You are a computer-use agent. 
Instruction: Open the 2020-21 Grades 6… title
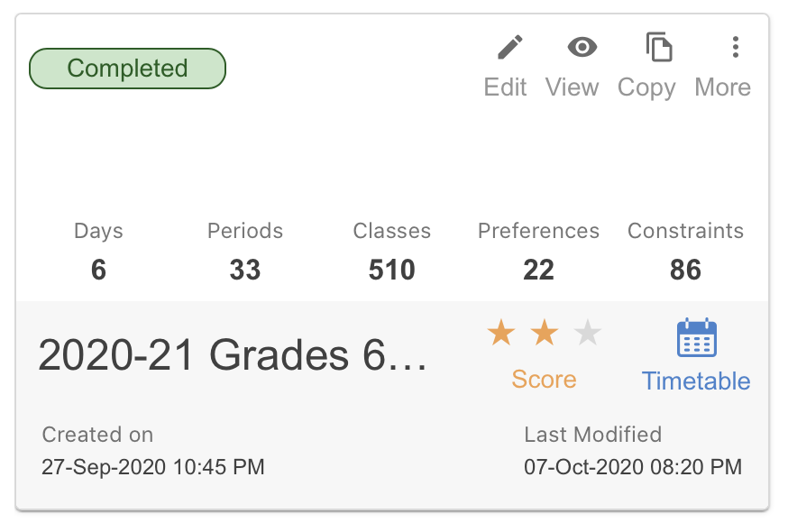233,355
